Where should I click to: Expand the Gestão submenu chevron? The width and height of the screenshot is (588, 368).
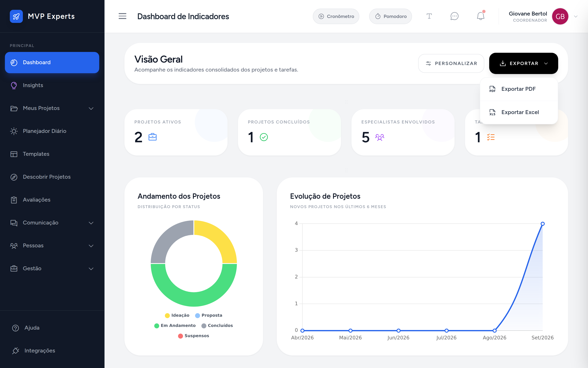91,268
